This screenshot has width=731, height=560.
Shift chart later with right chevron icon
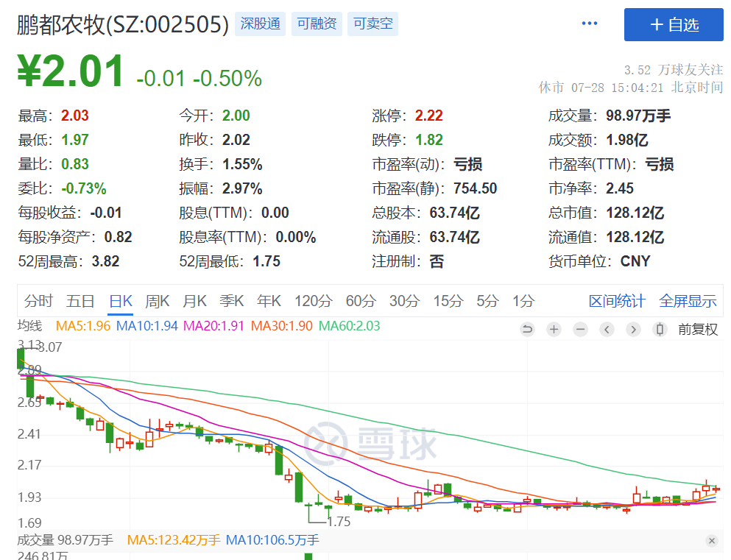[x=633, y=330]
